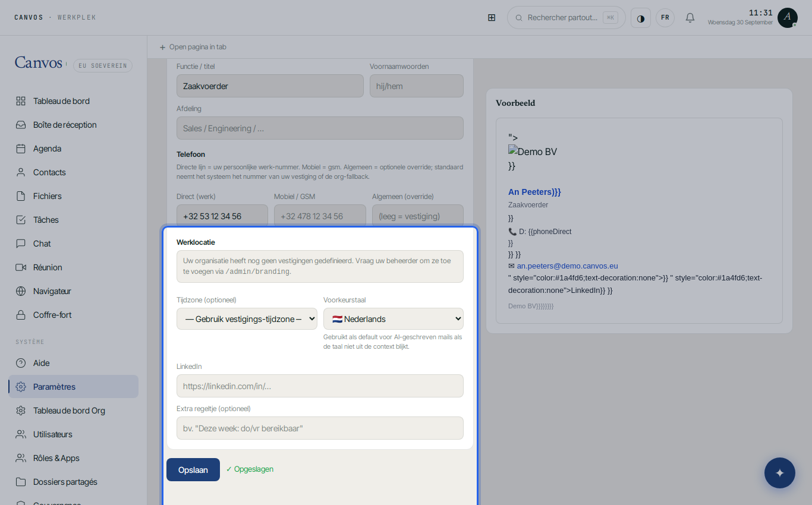
Task: Toggle the contrast theme icon
Action: pos(641,18)
